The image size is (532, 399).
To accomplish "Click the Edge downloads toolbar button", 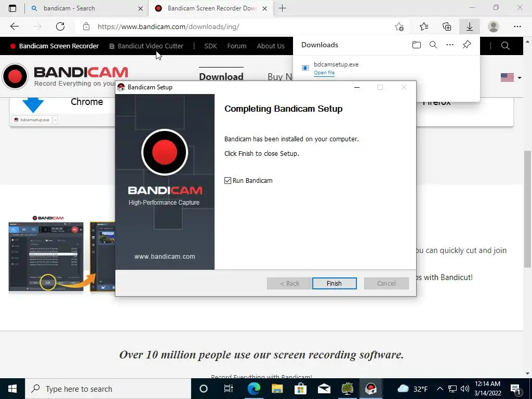I will (470, 26).
